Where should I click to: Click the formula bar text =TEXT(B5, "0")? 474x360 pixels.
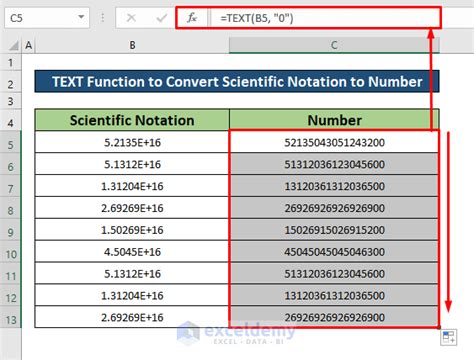[x=257, y=18]
